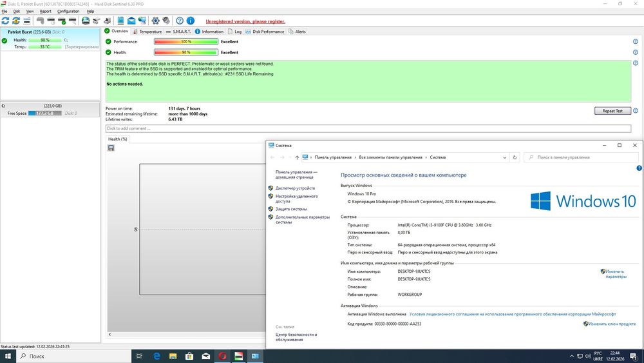Image resolution: width=644 pixels, height=363 pixels.
Task: Click the help icon in System window
Action: tap(639, 168)
